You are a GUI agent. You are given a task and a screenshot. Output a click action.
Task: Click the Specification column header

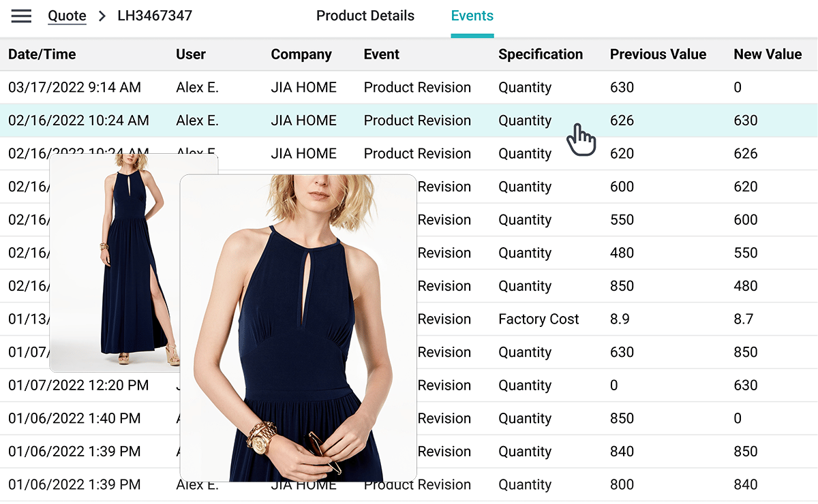coord(540,54)
